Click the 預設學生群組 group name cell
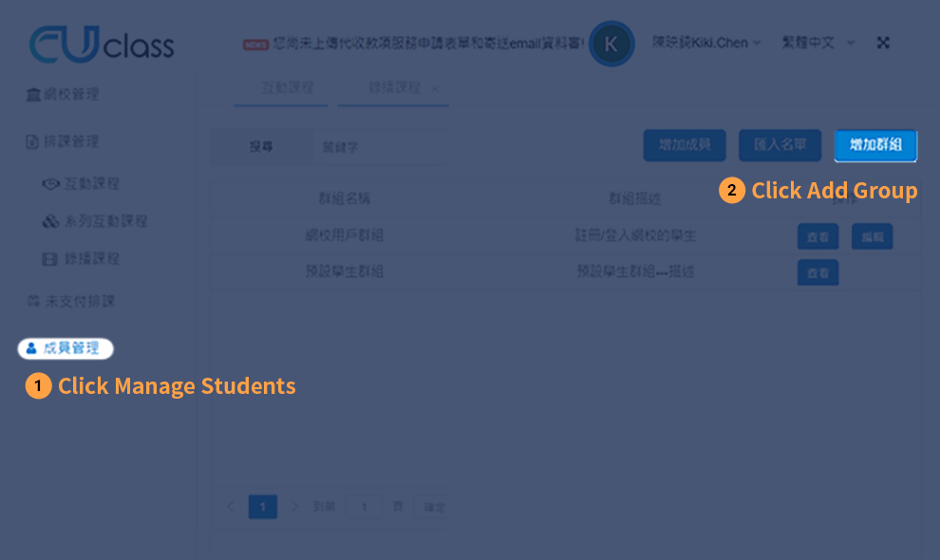The width and height of the screenshot is (940, 560). tap(344, 271)
